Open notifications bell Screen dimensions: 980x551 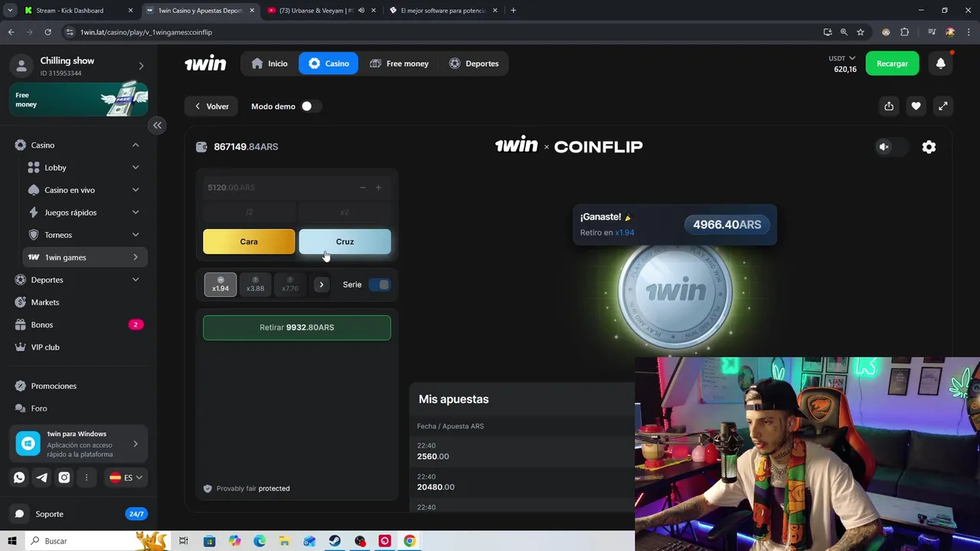pyautogui.click(x=941, y=64)
